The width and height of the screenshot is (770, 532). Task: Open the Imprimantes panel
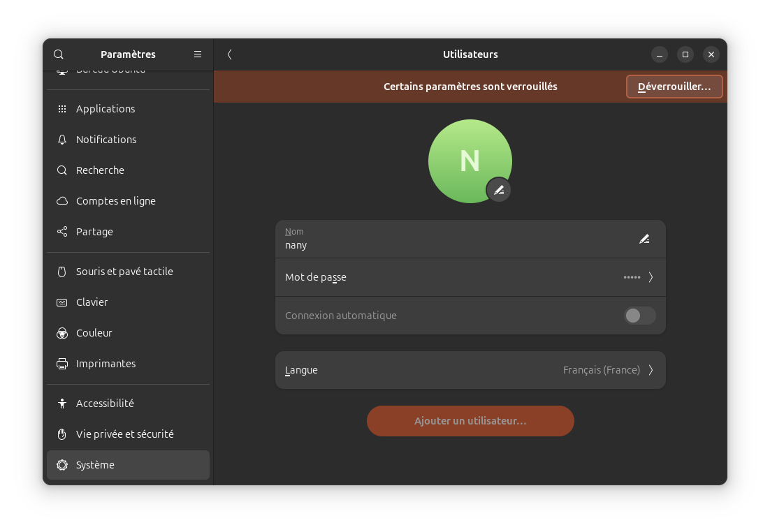click(128, 364)
